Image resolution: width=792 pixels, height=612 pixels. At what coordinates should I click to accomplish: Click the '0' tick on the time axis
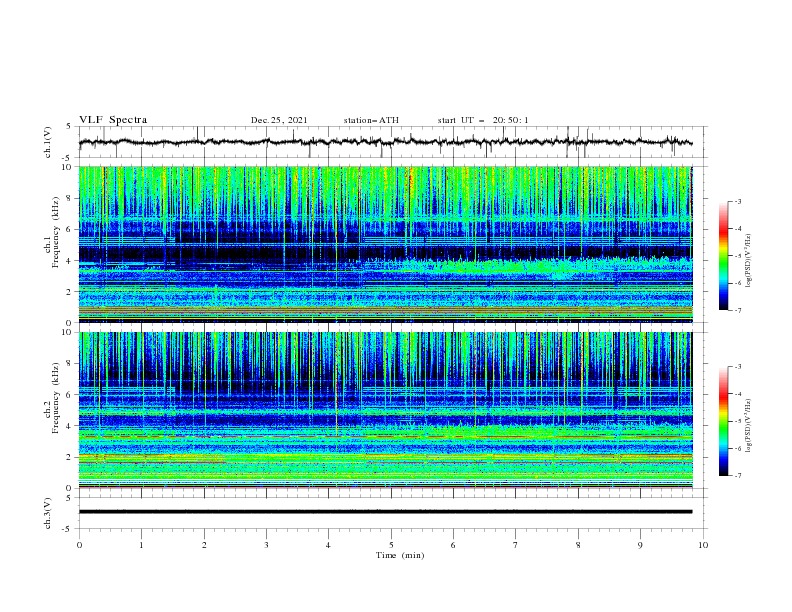pos(79,545)
